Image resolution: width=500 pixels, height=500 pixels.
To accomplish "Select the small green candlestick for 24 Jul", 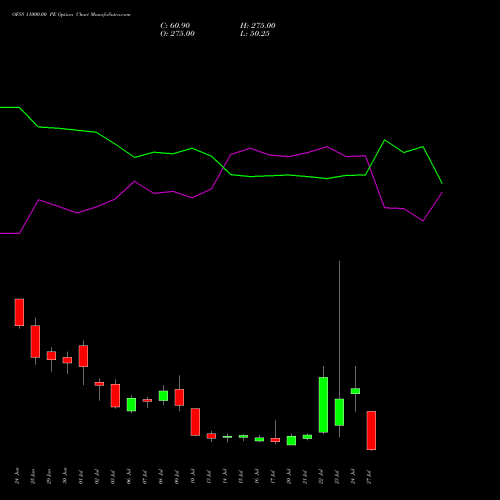I will point(355,391).
